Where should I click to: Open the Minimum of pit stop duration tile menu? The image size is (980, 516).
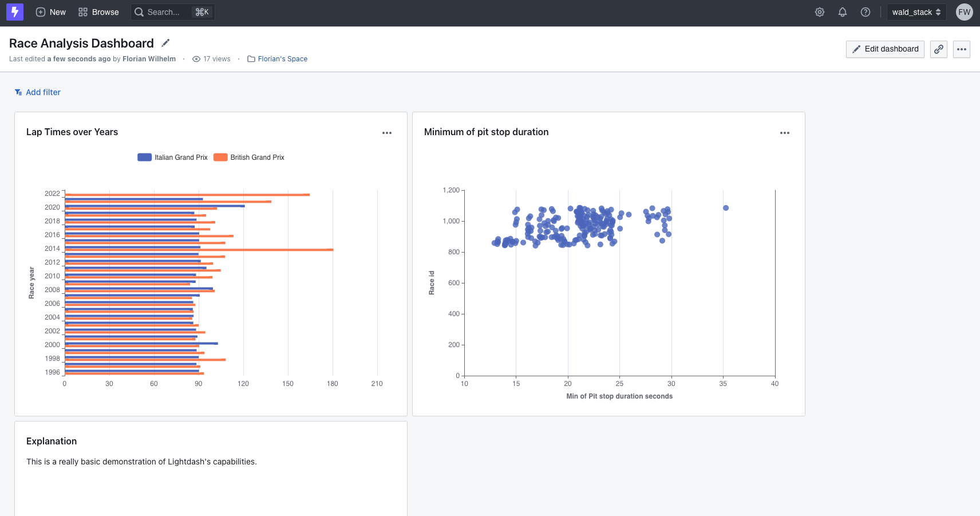pos(784,132)
